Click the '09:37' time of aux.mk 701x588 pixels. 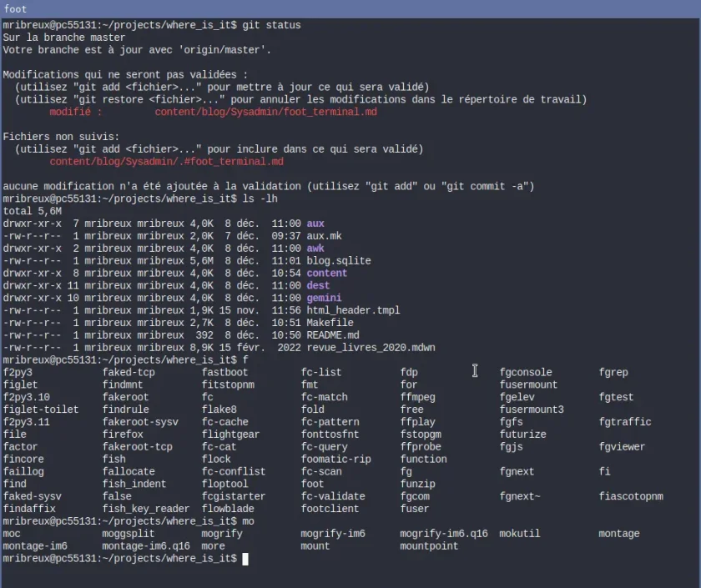[286, 236]
